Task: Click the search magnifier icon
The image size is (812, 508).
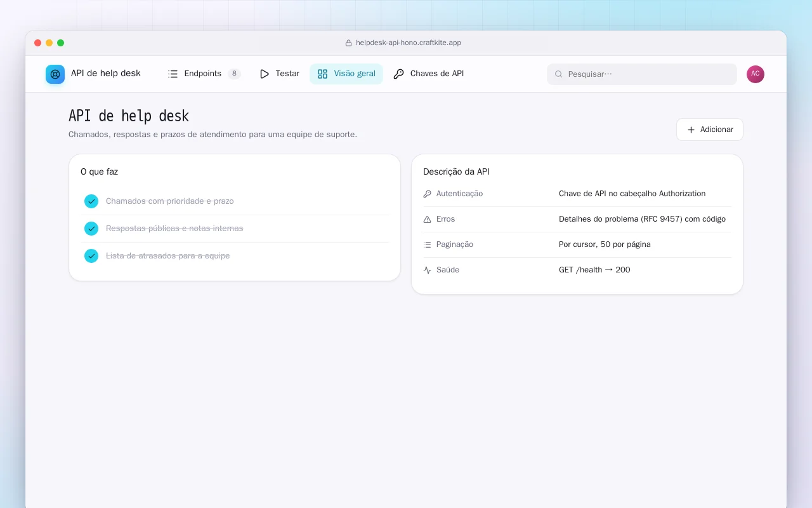Action: point(559,74)
